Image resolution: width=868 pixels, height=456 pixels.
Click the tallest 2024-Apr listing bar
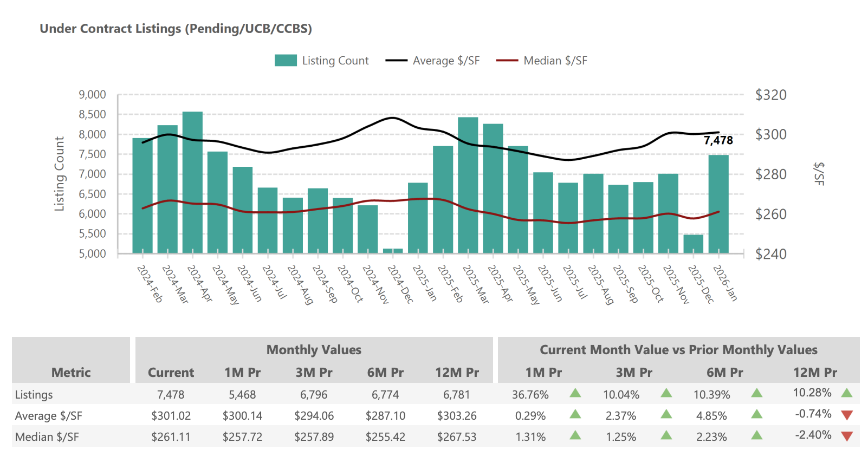point(192,183)
